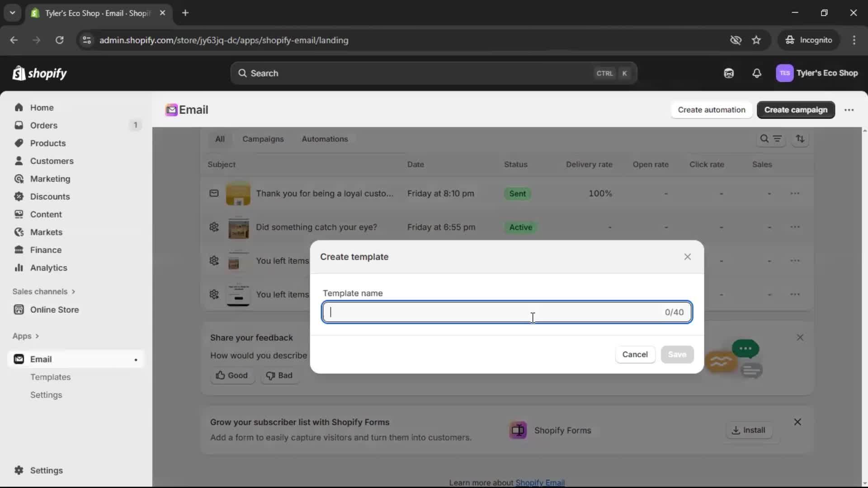Click the sort icon above the campaign list
868x488 pixels.
pos(800,139)
